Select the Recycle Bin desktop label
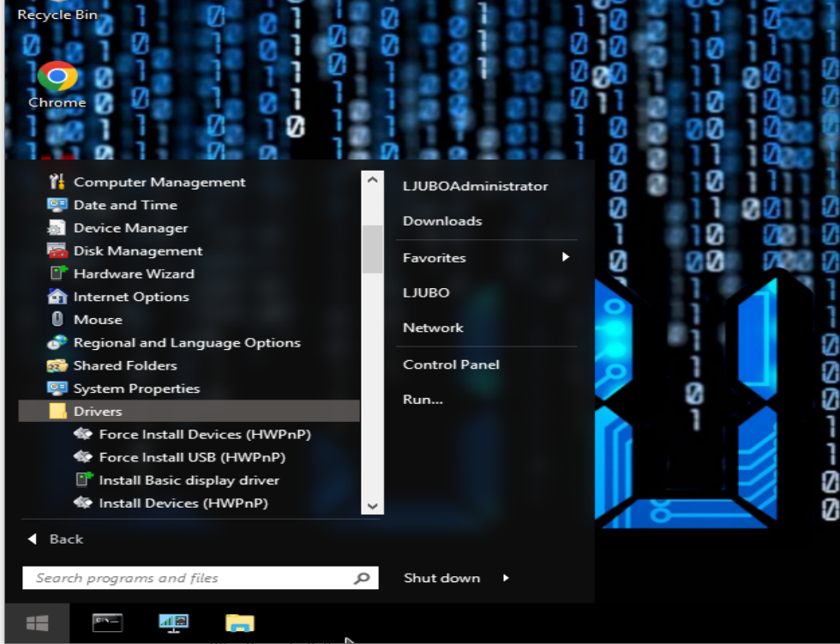The height and width of the screenshot is (644, 840). tap(57, 15)
